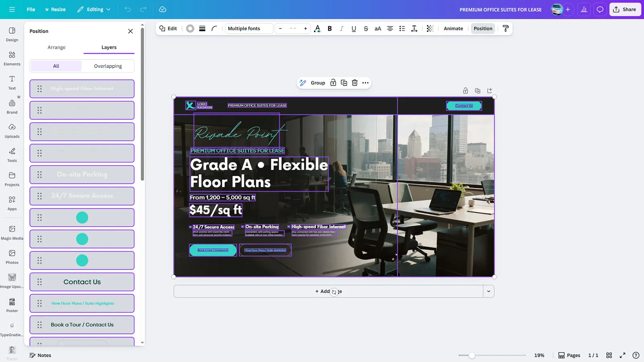Open the comments speech bubble icon
Viewport: 644px width, 362px height.
pyautogui.click(x=600, y=9)
